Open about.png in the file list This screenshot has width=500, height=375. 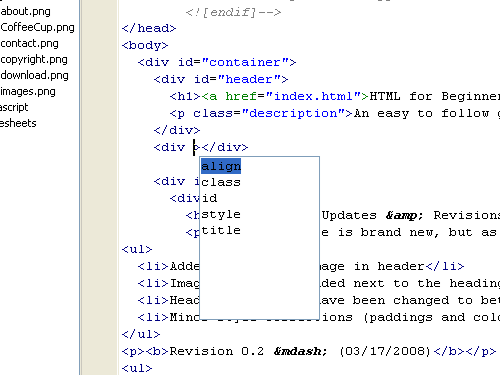click(x=26, y=11)
